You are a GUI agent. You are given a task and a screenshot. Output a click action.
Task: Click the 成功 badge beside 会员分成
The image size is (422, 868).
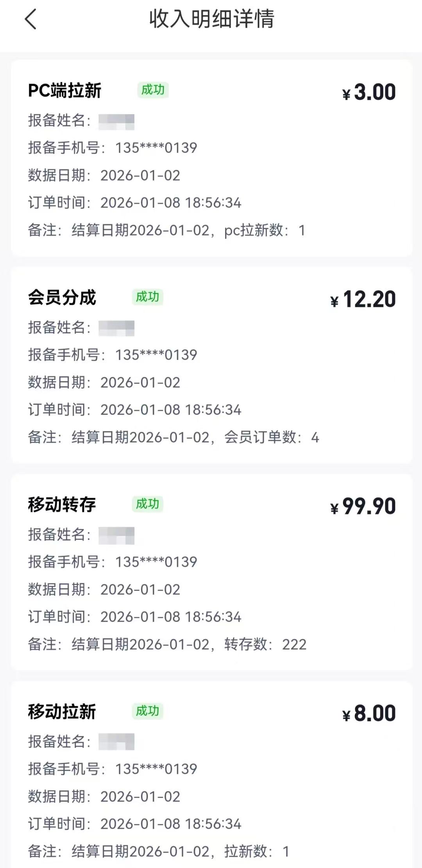147,297
